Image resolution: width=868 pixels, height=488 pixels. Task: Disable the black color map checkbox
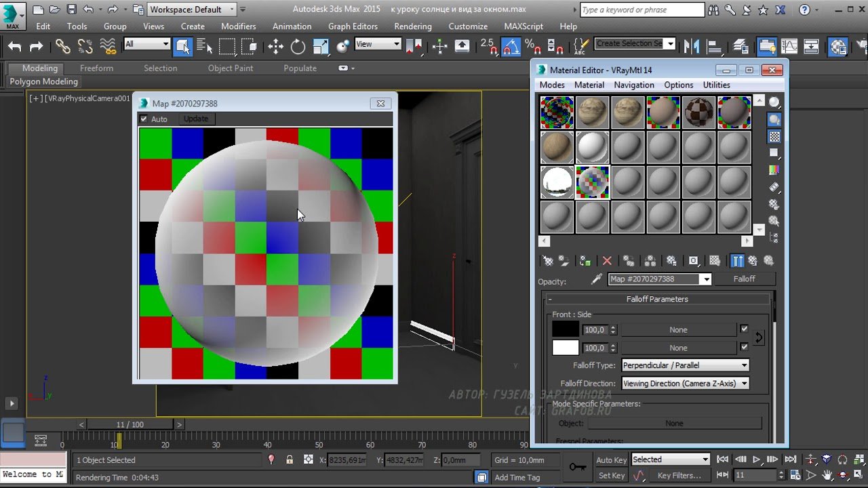[744, 329]
